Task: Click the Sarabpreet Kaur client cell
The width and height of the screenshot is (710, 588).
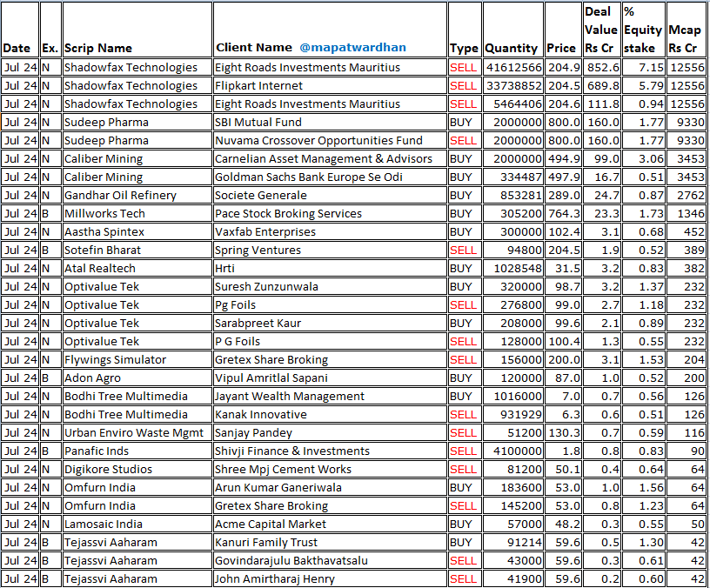Action: click(x=330, y=324)
